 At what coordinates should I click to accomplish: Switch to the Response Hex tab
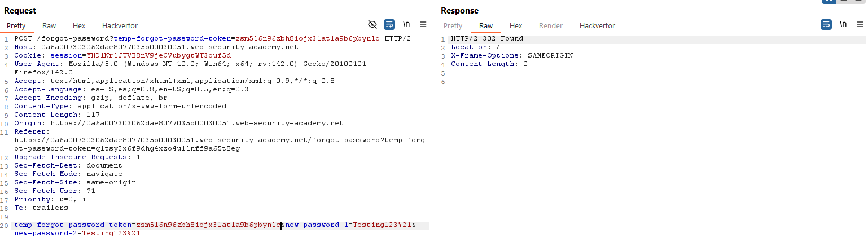(x=516, y=25)
